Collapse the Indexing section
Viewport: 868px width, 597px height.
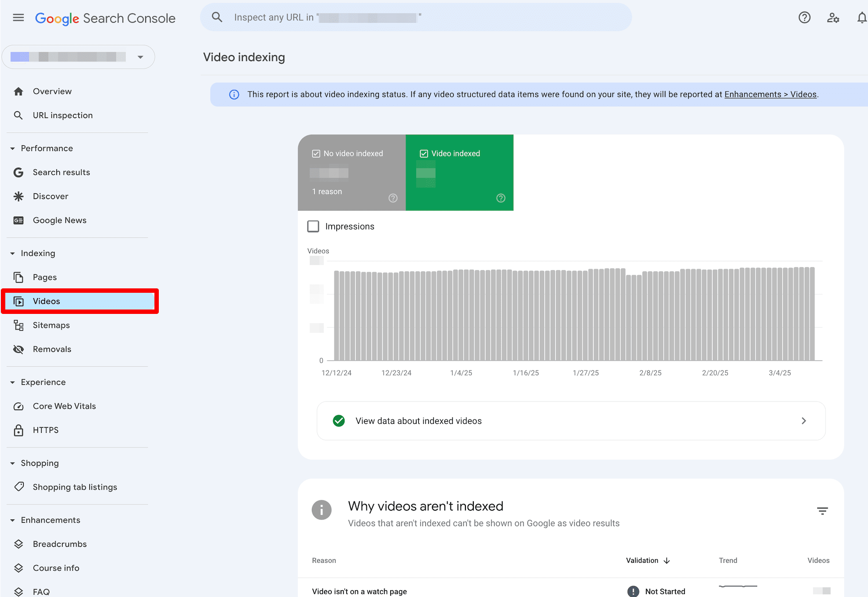12,253
